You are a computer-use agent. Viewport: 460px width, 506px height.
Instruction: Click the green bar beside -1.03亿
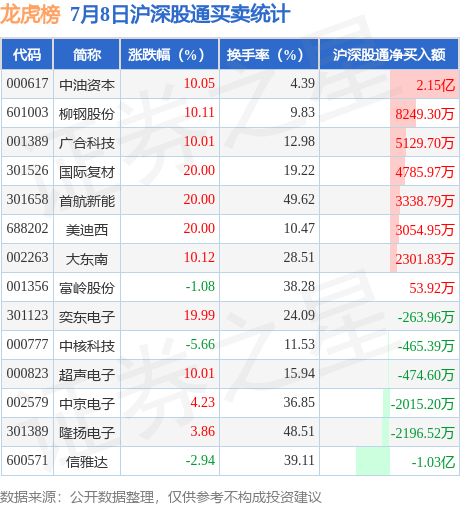373,461
